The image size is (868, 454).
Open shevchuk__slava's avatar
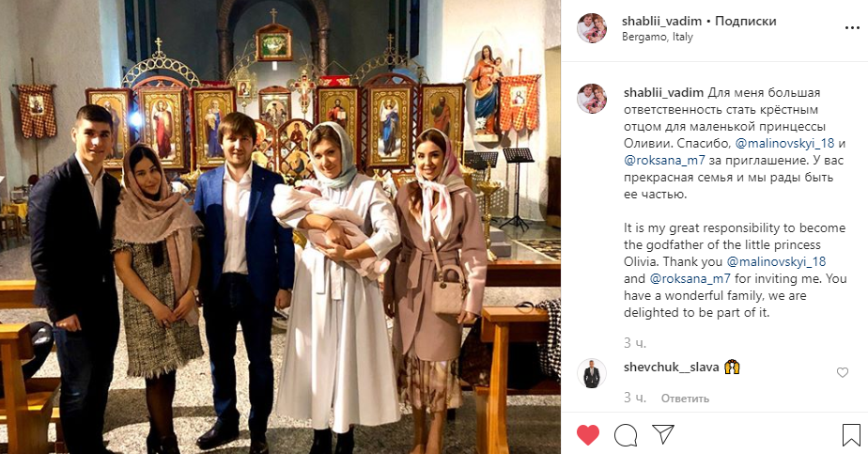(592, 374)
